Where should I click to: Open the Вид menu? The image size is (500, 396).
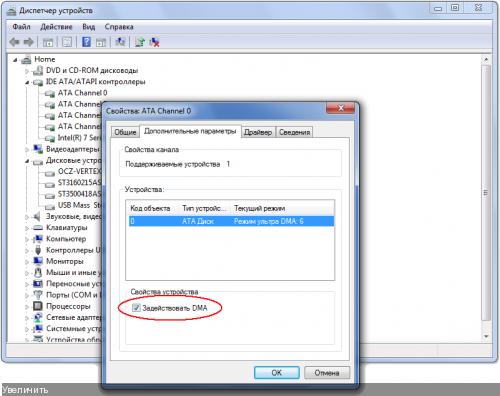pos(89,27)
